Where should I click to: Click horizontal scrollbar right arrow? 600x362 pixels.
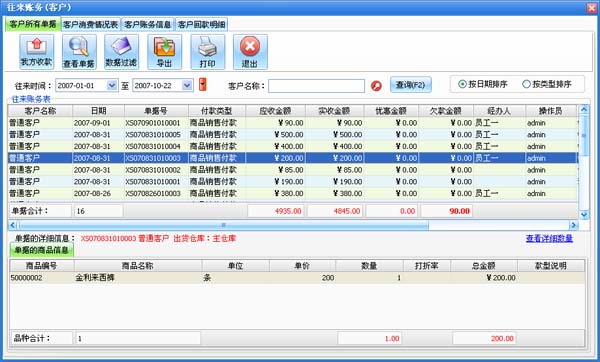(573, 225)
